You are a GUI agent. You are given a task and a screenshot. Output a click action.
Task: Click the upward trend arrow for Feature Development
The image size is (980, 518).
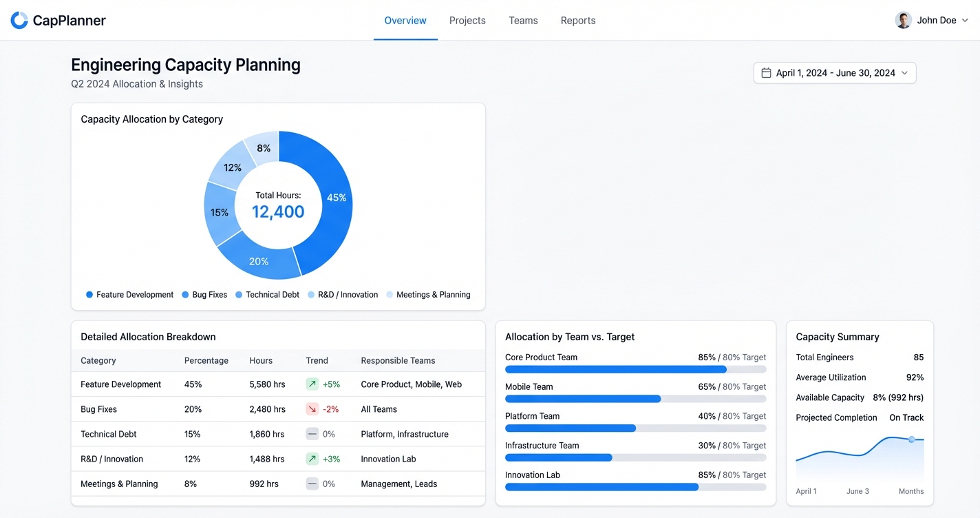tap(311, 384)
